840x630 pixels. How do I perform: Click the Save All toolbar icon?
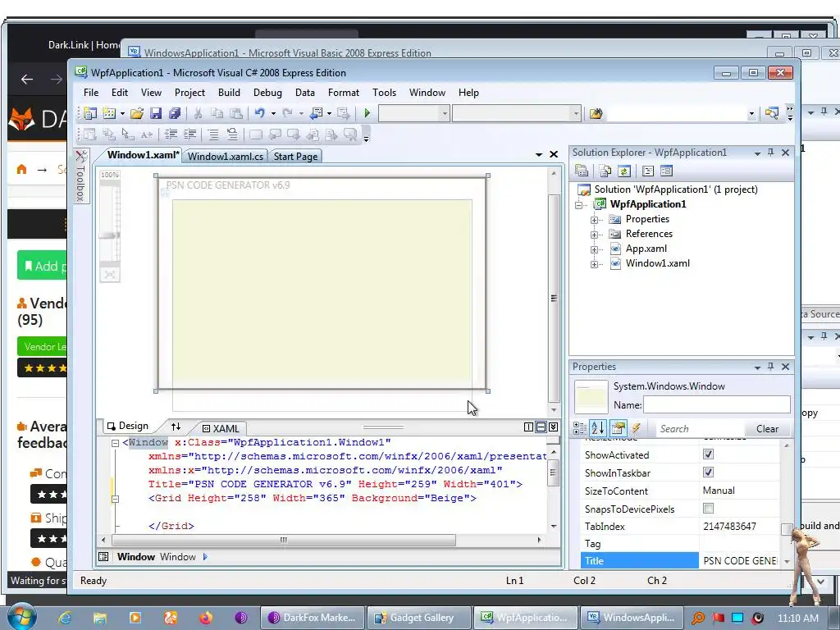tap(175, 113)
